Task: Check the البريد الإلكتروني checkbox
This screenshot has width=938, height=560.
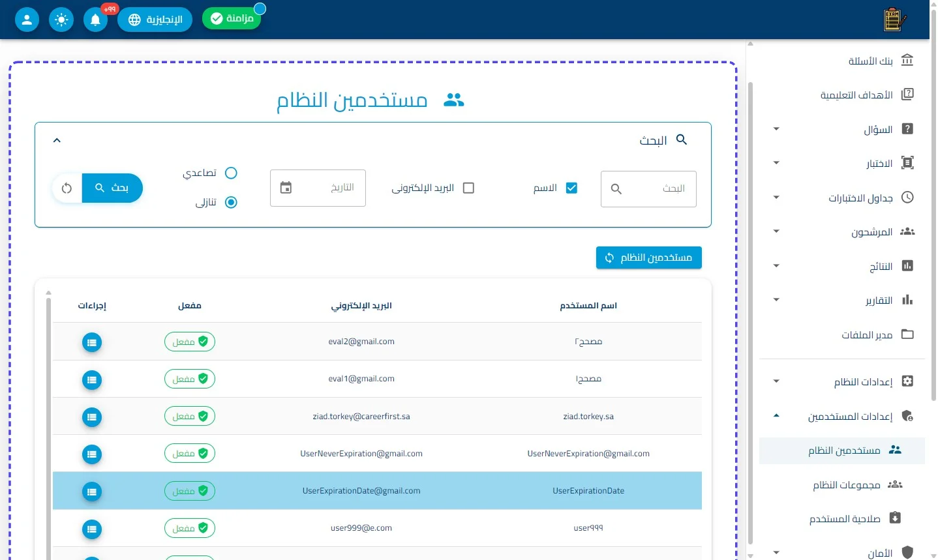Action: pyautogui.click(x=468, y=188)
